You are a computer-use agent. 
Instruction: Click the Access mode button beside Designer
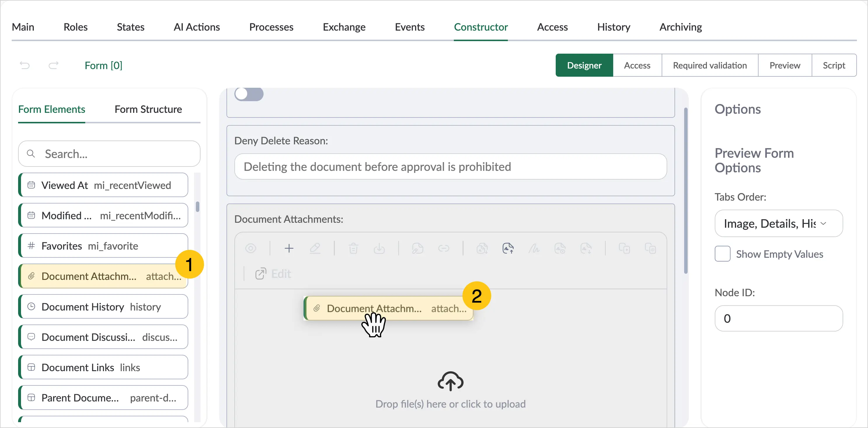(x=637, y=65)
